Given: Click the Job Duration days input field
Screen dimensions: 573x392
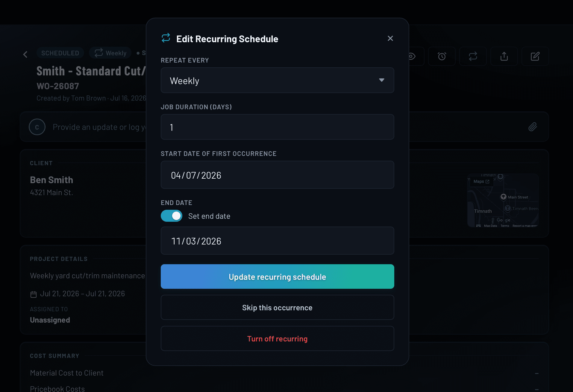Looking at the screenshot, I should click(x=277, y=127).
